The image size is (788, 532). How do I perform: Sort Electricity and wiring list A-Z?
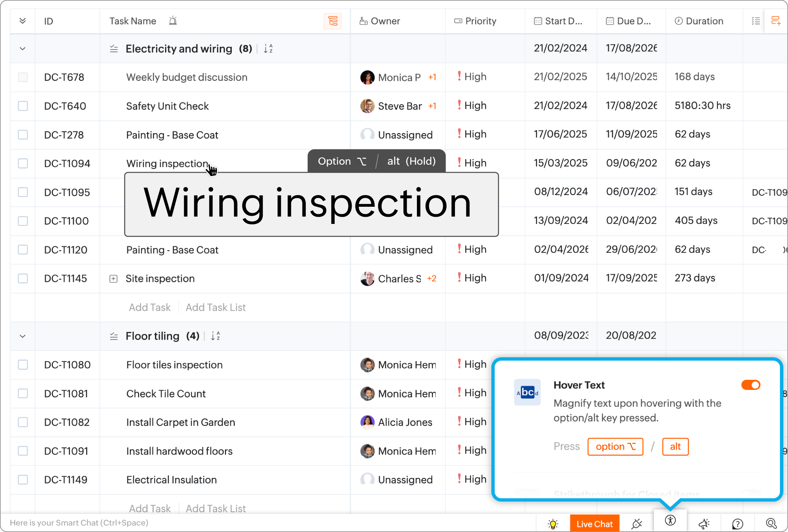(268, 49)
